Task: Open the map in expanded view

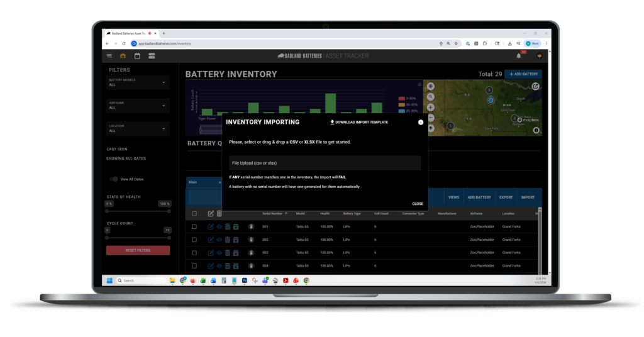Action: [536, 86]
